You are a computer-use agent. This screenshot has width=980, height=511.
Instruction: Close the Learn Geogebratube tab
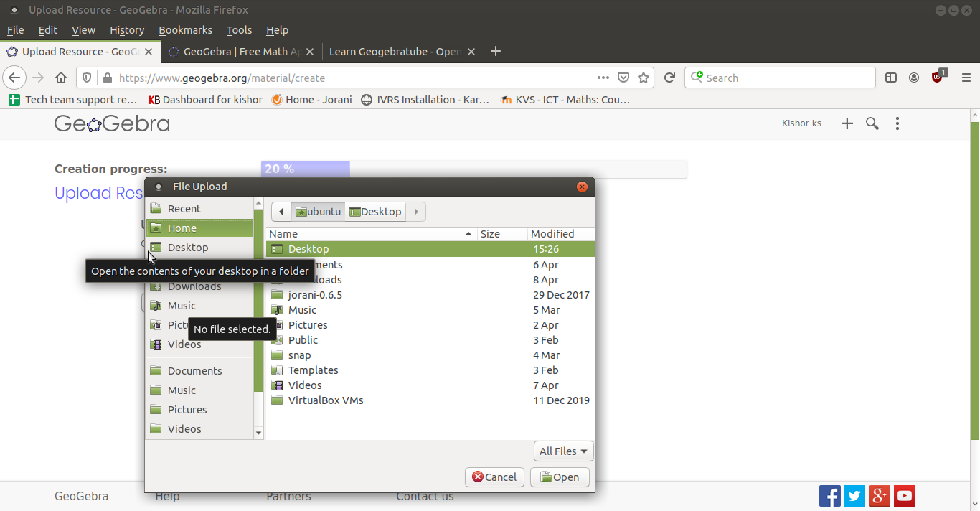click(471, 52)
